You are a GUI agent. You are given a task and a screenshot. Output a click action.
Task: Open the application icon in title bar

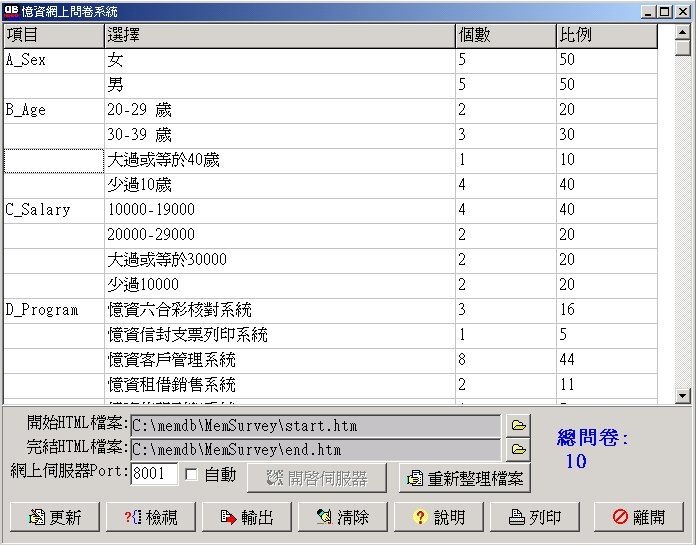(x=11, y=11)
